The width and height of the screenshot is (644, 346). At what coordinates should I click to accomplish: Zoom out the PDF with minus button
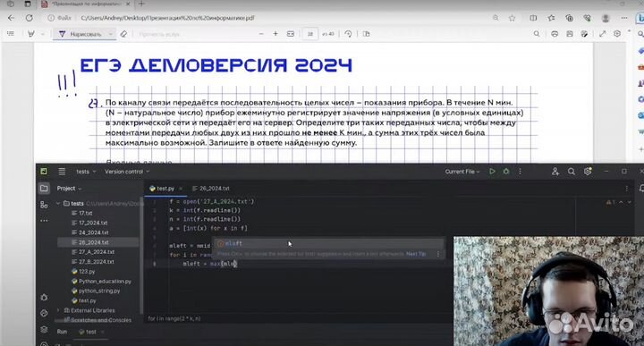click(x=261, y=34)
